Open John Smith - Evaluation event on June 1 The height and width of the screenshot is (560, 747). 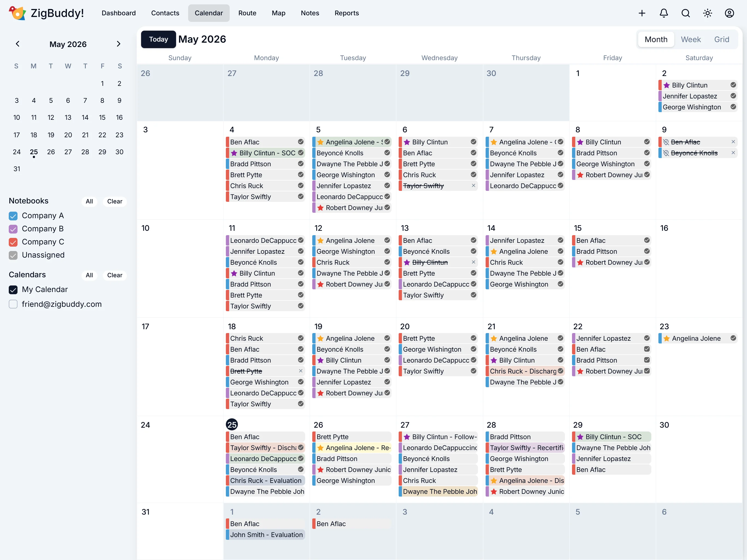(265, 535)
